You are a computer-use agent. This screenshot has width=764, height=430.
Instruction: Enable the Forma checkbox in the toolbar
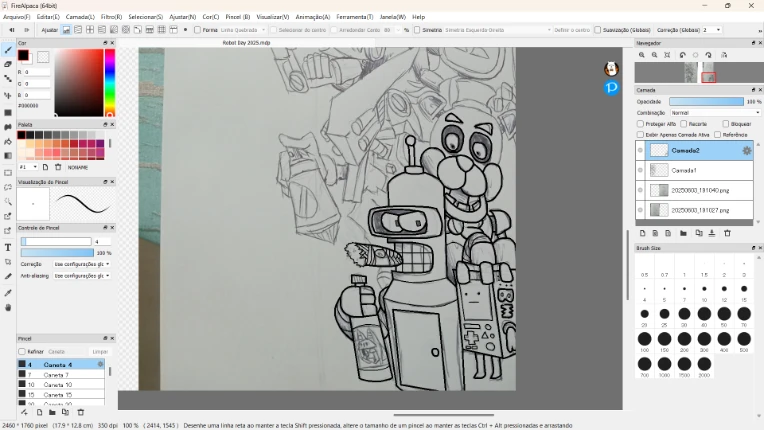coord(197,30)
